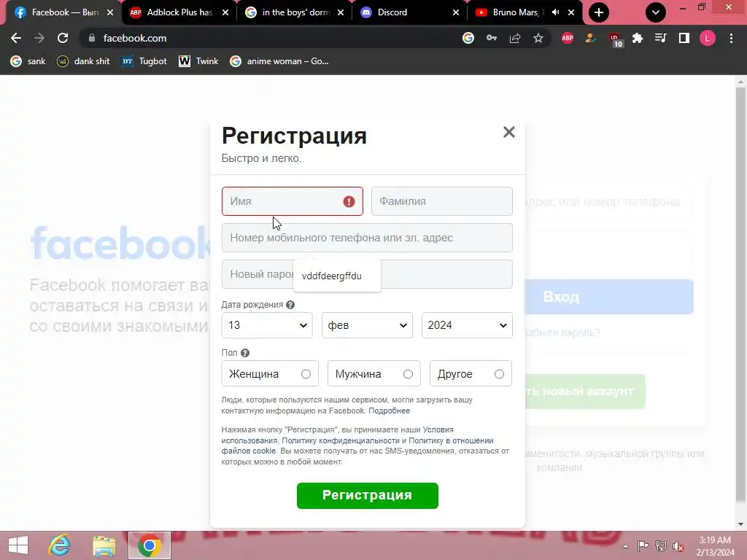Screen dimensions: 747x560
Task: Click the green Регистрация button
Action: 368,496
